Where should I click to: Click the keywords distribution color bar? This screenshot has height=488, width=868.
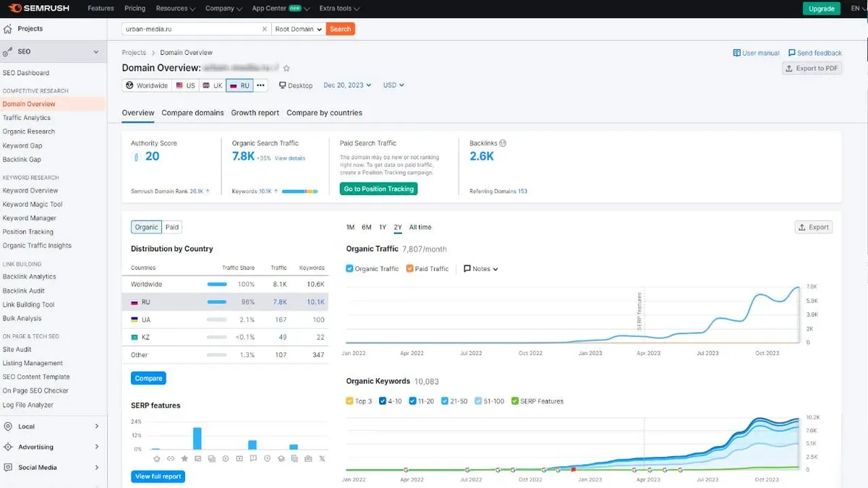click(300, 192)
